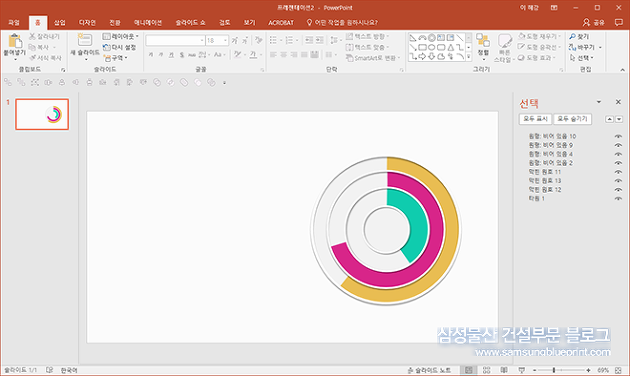This screenshot has width=630, height=376.
Task: Switch to reading view in status bar
Action: tap(504, 370)
